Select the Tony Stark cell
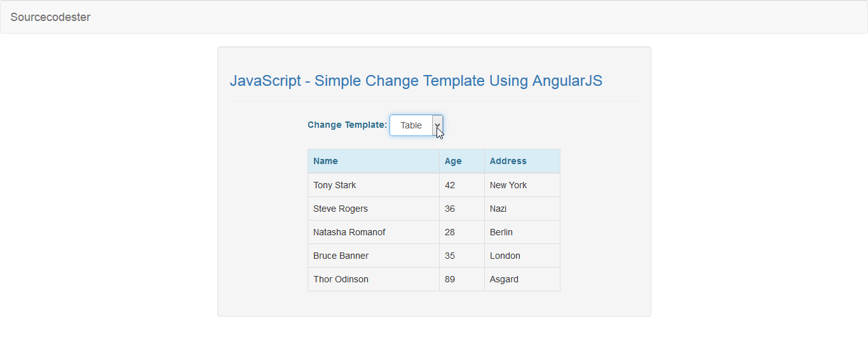Image resolution: width=868 pixels, height=344 pixels. click(374, 185)
